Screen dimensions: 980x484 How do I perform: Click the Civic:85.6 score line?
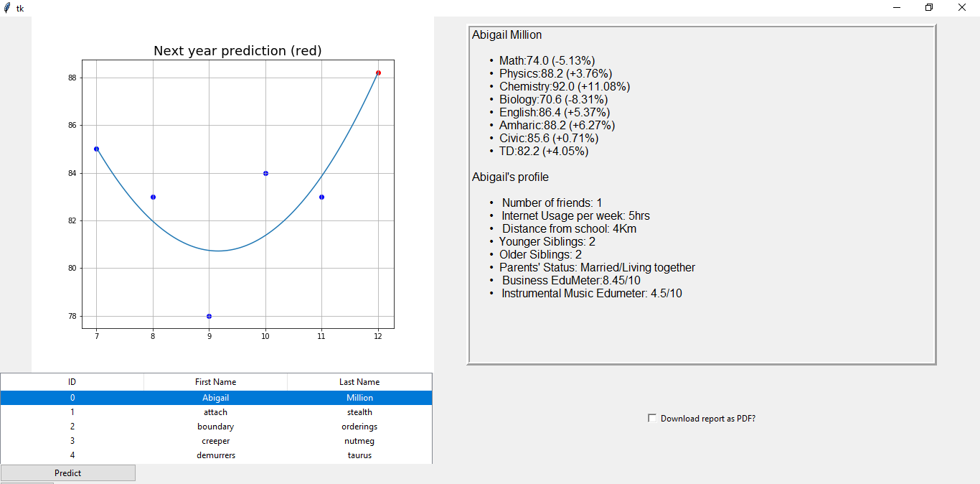pyautogui.click(x=548, y=139)
